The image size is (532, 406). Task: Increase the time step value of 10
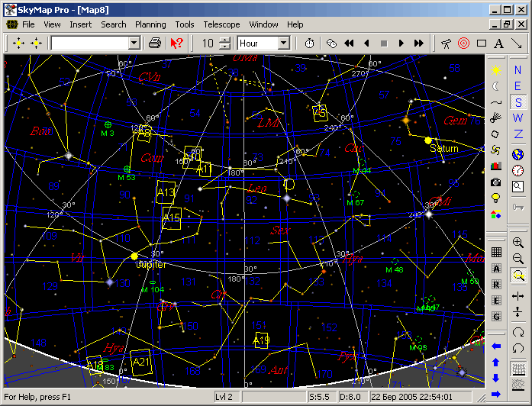224,40
